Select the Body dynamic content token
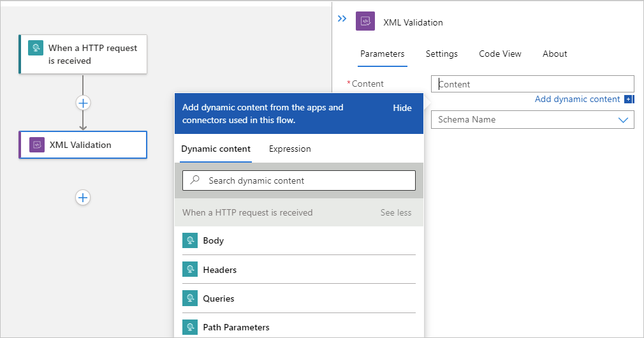 (213, 240)
